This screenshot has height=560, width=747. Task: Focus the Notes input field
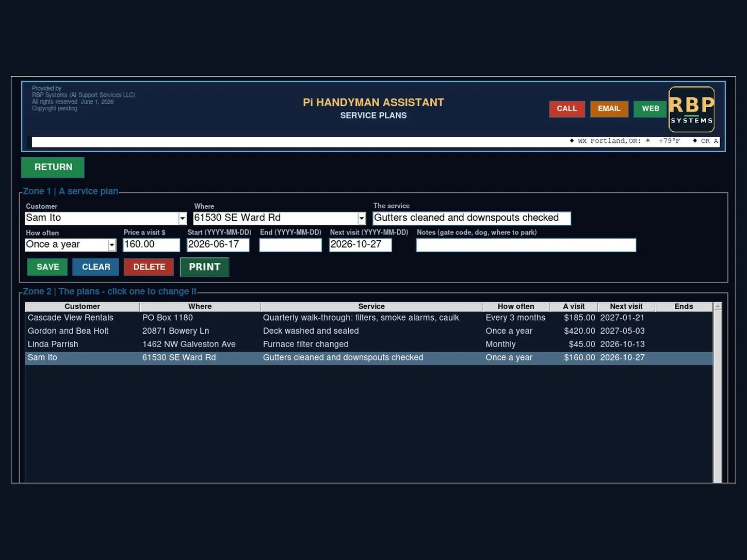526,245
